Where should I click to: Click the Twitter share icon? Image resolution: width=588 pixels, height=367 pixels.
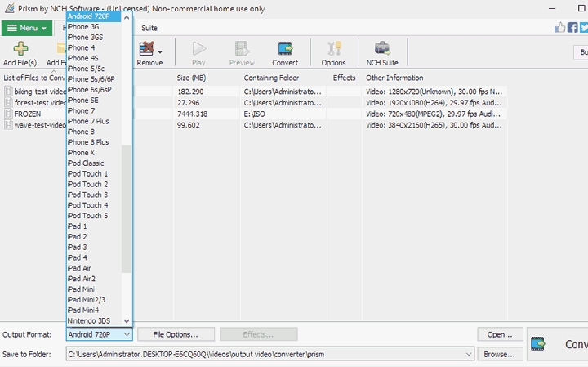click(x=584, y=28)
